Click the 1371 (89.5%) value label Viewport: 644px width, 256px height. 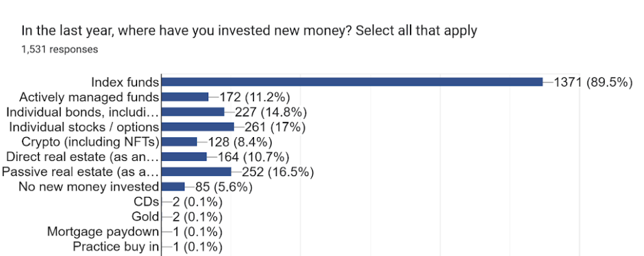[x=593, y=82]
